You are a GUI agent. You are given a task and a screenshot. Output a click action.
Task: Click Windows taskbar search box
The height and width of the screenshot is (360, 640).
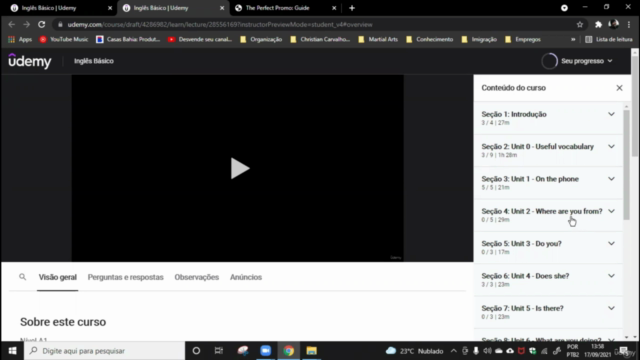point(104,351)
